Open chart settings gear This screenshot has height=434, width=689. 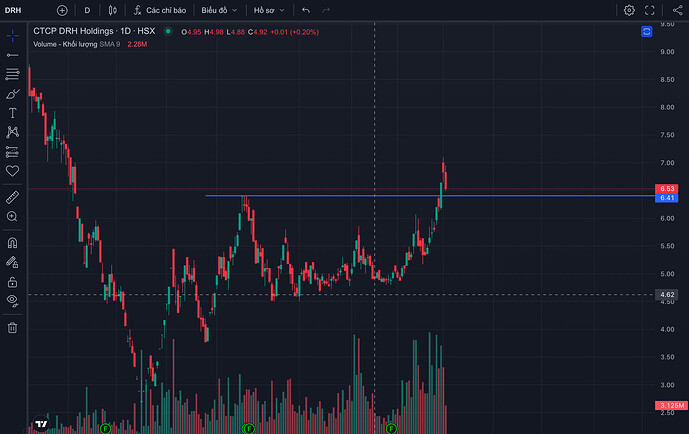[x=629, y=10]
